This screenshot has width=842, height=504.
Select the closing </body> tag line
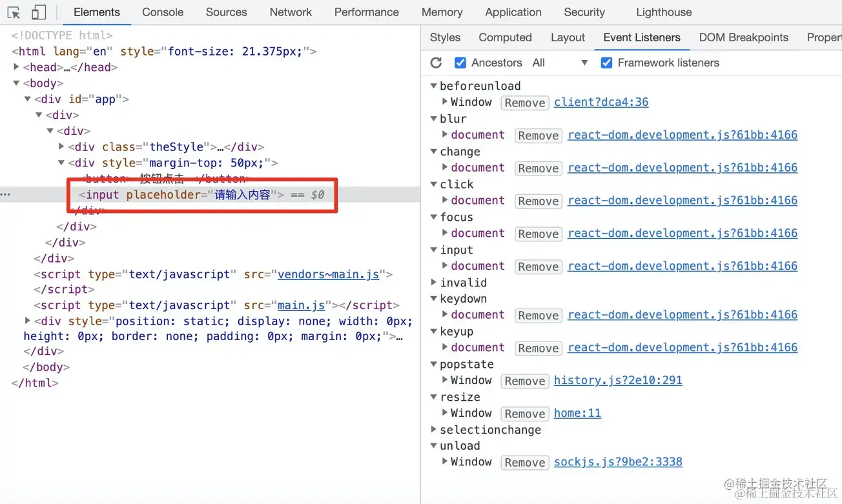tap(46, 367)
